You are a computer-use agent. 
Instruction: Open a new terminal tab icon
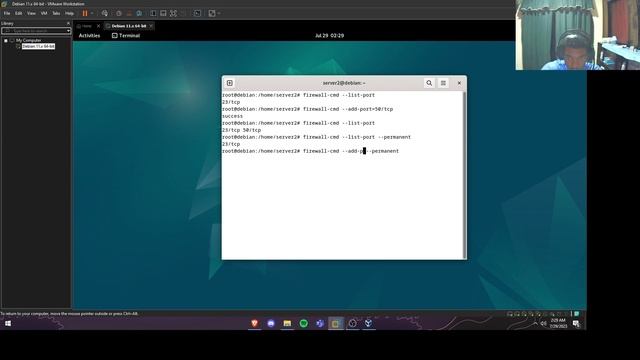coord(230,83)
